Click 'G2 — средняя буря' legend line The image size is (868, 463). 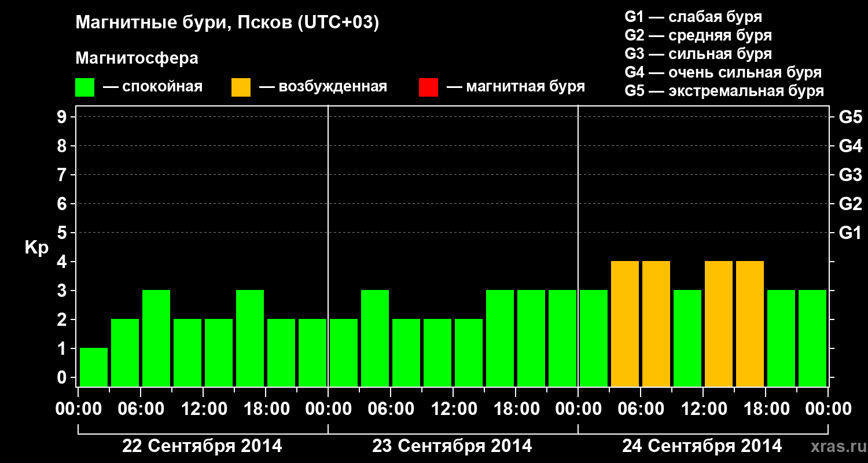pyautogui.click(x=698, y=35)
